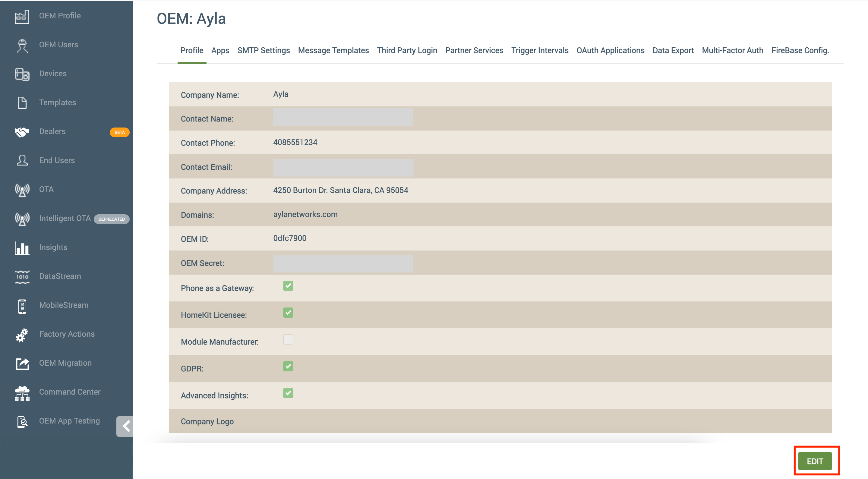Select the phone number 4085551234
Screen dimensions: 868x479
tap(295, 142)
